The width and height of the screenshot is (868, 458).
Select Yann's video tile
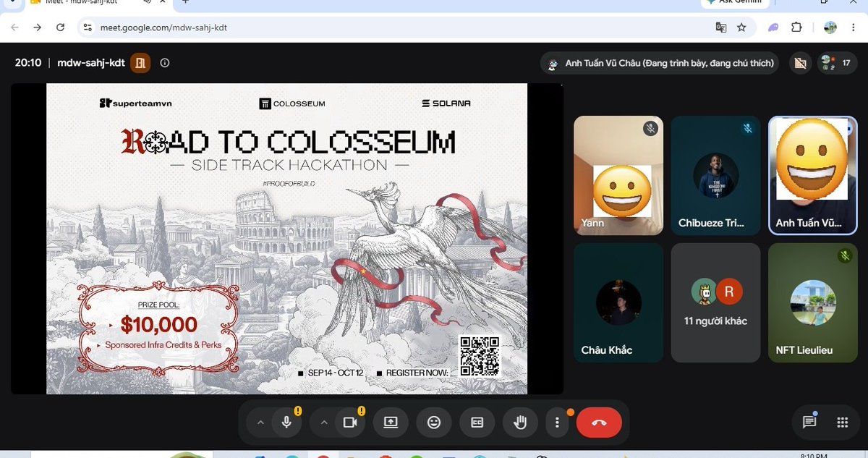point(618,176)
